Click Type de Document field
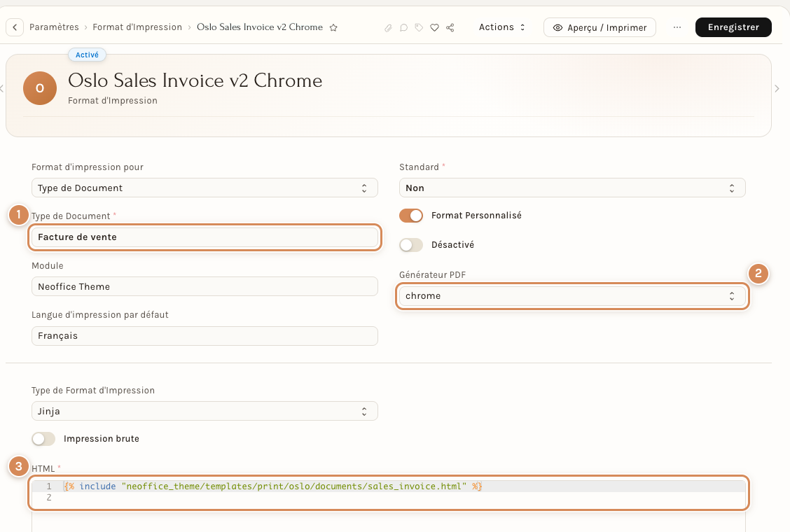790x532 pixels. (x=205, y=237)
